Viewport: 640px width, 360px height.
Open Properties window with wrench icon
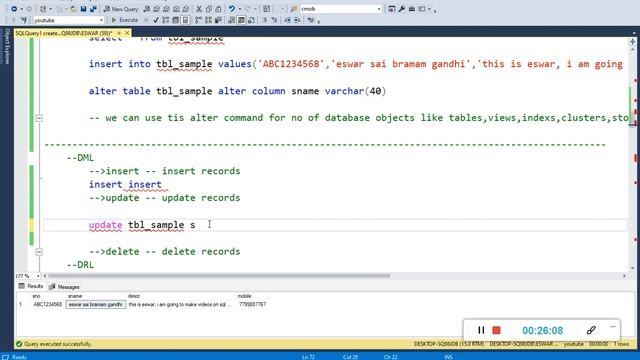point(402,9)
